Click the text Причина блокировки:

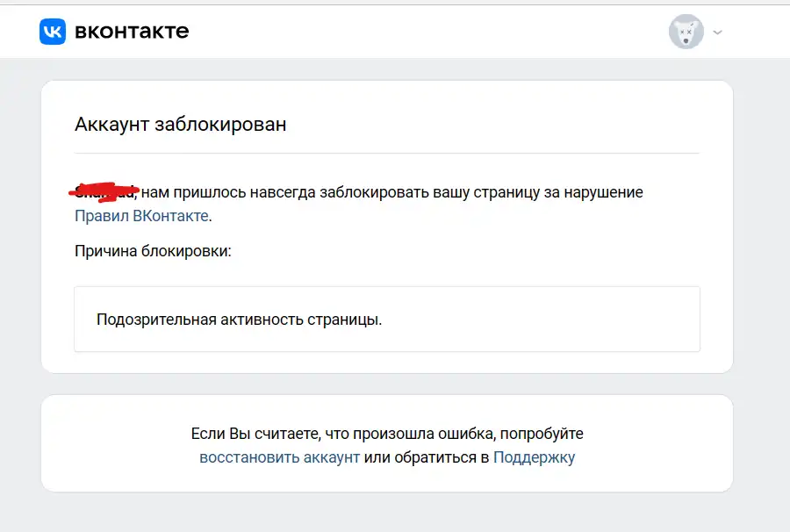(153, 251)
